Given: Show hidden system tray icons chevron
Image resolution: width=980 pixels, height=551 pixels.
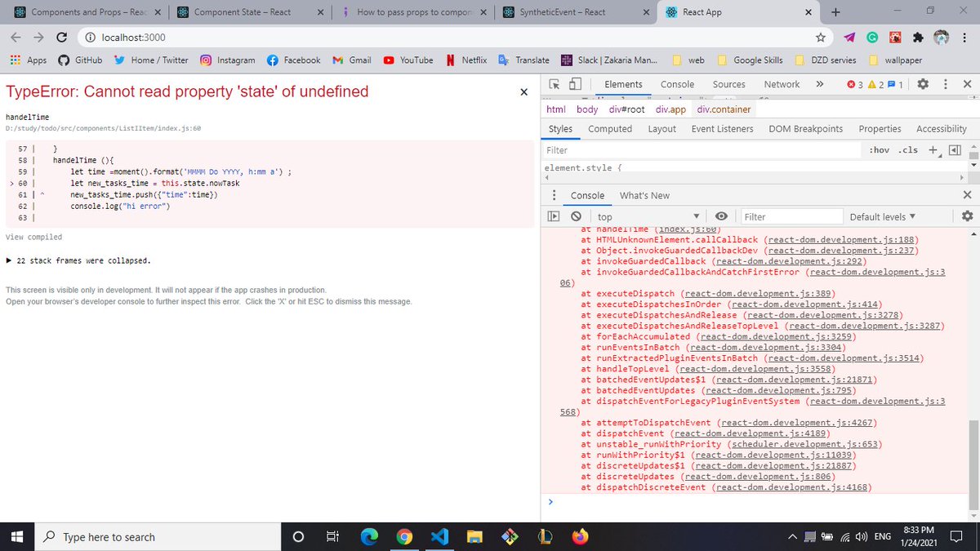Looking at the screenshot, I should click(792, 536).
